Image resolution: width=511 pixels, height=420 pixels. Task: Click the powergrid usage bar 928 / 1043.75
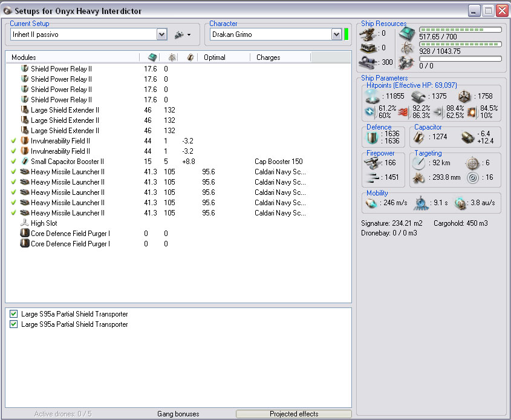point(460,44)
